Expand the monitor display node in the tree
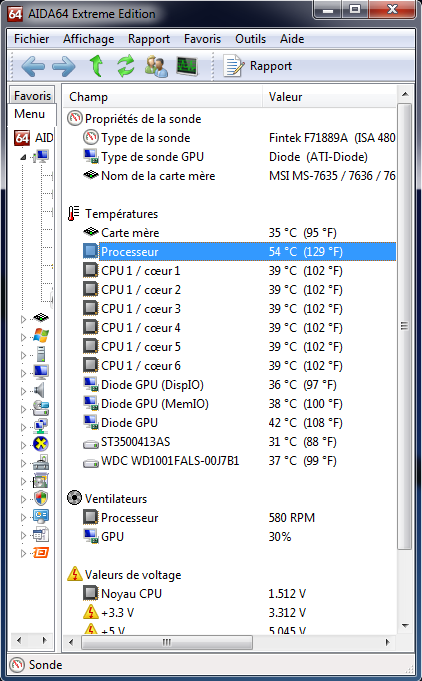The image size is (422, 681). pos(23,373)
